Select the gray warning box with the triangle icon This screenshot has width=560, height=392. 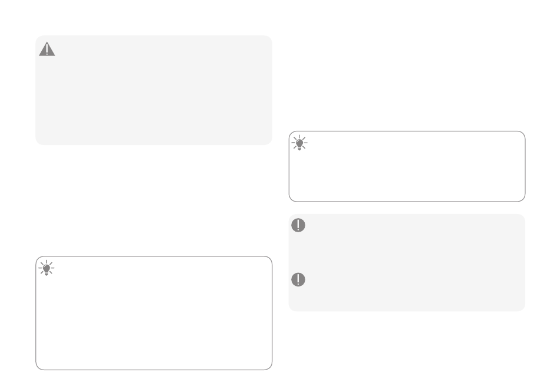click(154, 90)
